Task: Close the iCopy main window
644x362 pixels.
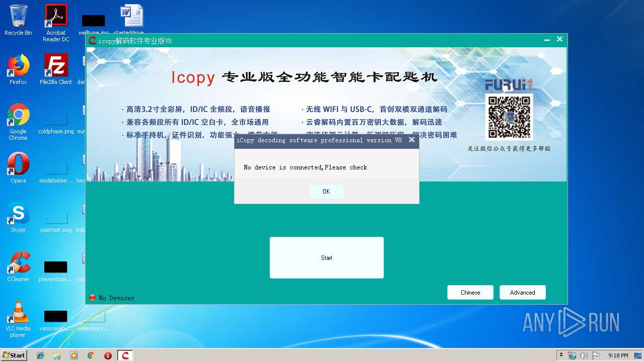Action: pos(559,39)
